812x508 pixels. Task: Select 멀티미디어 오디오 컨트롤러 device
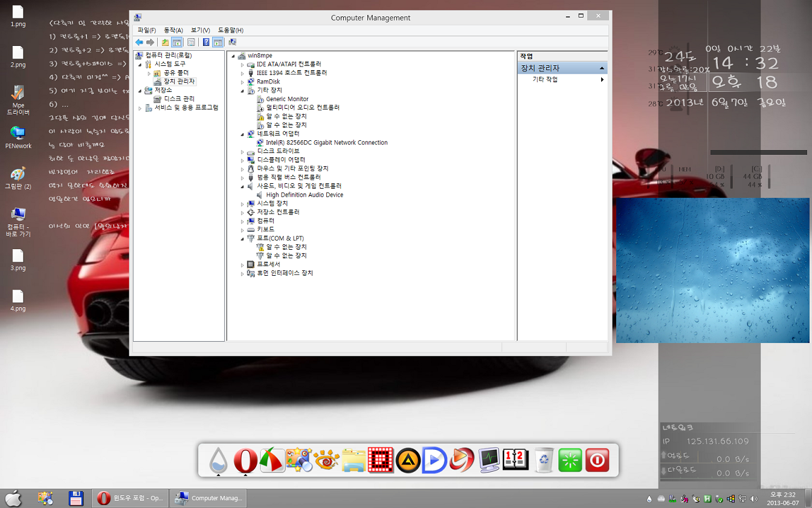pyautogui.click(x=303, y=108)
